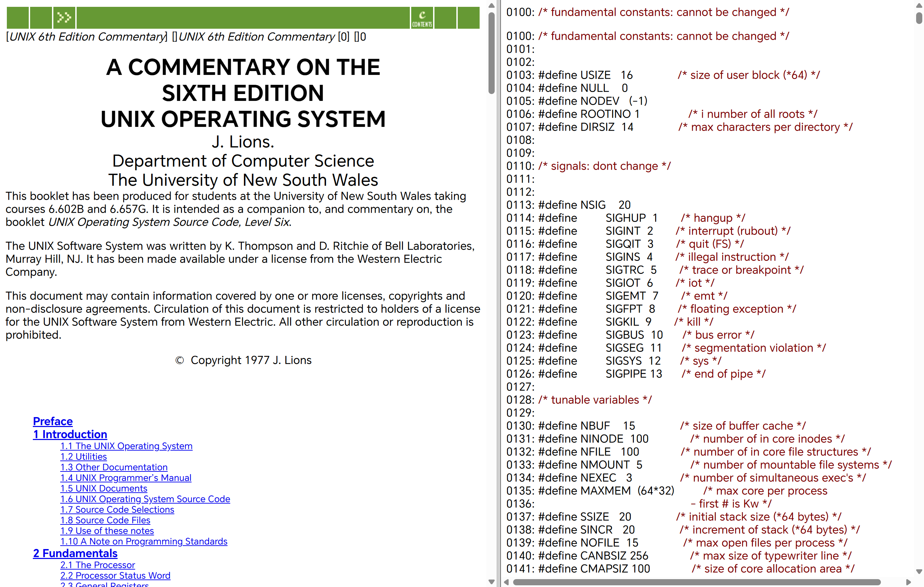The width and height of the screenshot is (924, 587).
Task: Click 'The University of New South Wales' heading
Action: (243, 180)
